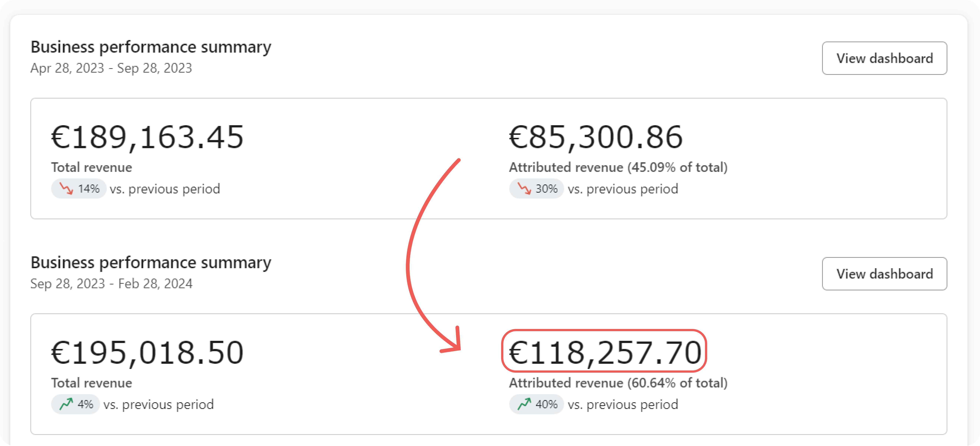
Task: Click the green upward trend icon beside 4%
Action: [x=66, y=404]
